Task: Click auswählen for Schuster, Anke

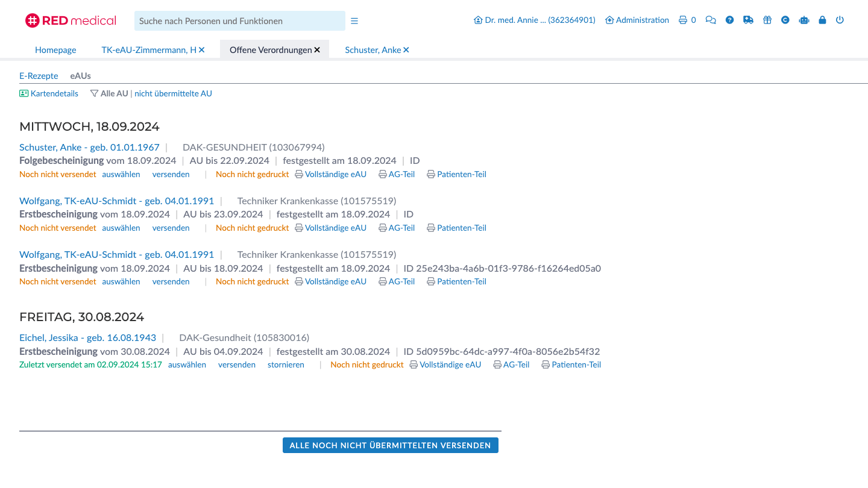Action: tap(121, 174)
